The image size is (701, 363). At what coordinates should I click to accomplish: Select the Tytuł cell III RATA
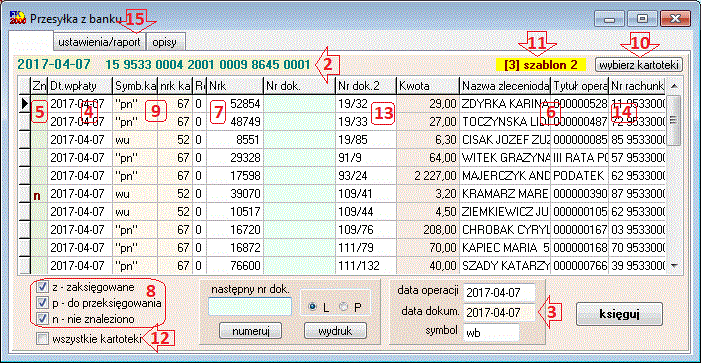[x=579, y=158]
